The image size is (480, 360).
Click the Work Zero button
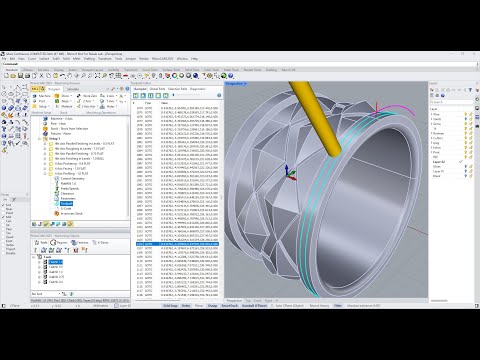(87, 96)
